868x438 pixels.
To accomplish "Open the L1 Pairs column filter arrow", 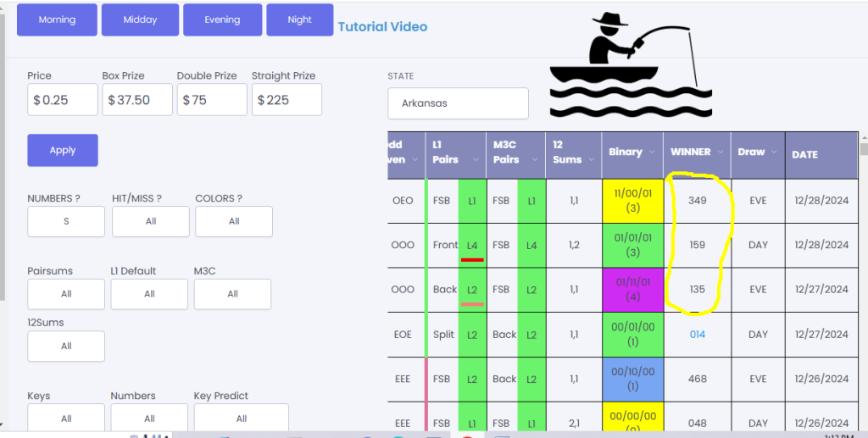I will tap(476, 160).
